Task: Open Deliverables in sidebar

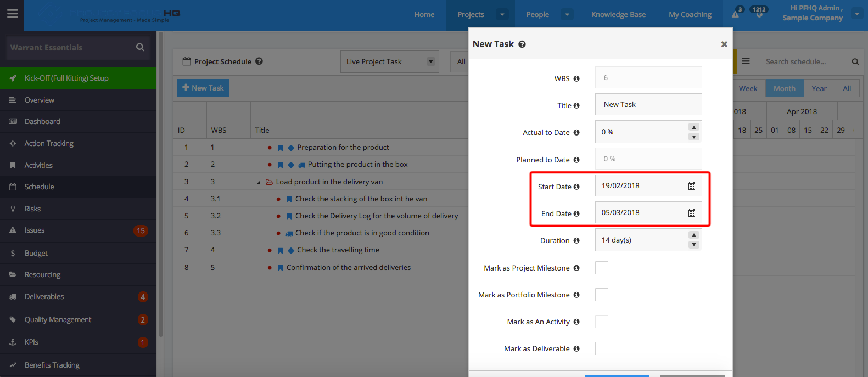Action: coord(78,296)
